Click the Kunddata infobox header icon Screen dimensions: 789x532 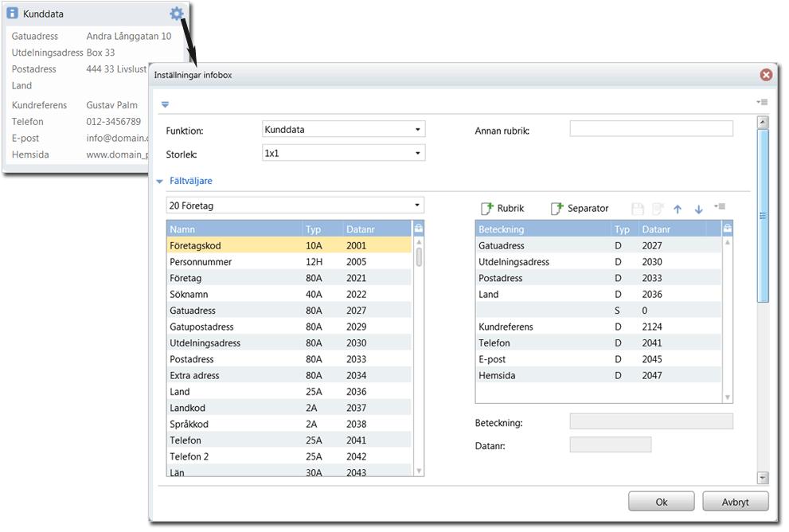coord(13,14)
